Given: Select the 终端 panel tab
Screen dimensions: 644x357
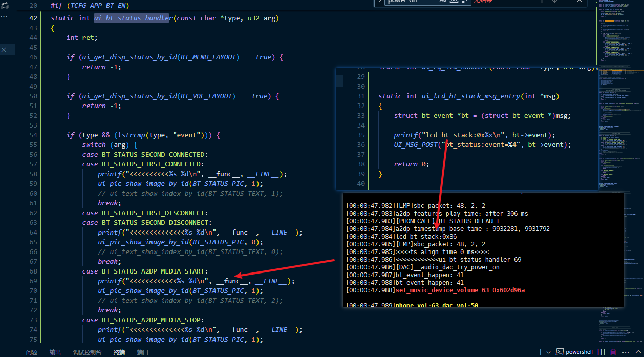Looking at the screenshot, I should [x=119, y=352].
